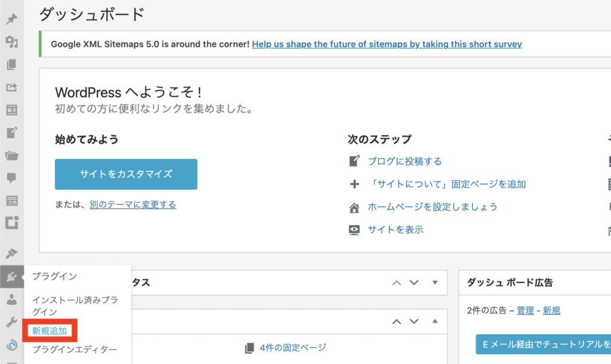Collapse the 4件の固定ページ widget panel

[x=435, y=321]
